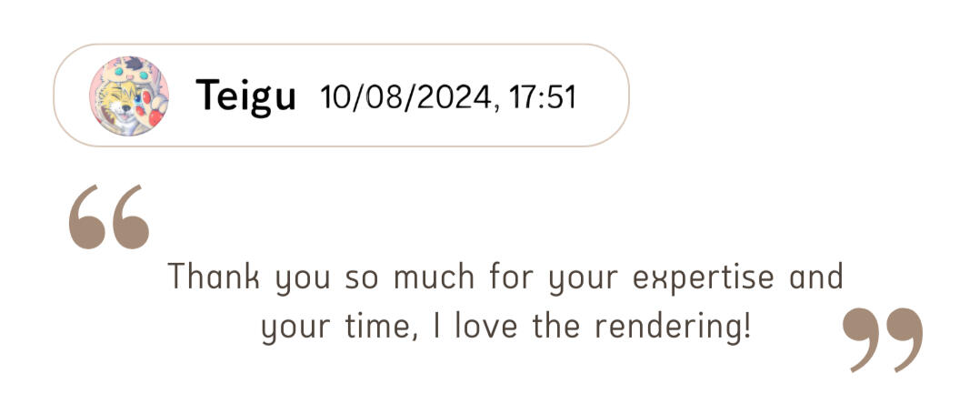Open the Teigu username link
Screen dimensions: 980x404
click(x=245, y=96)
